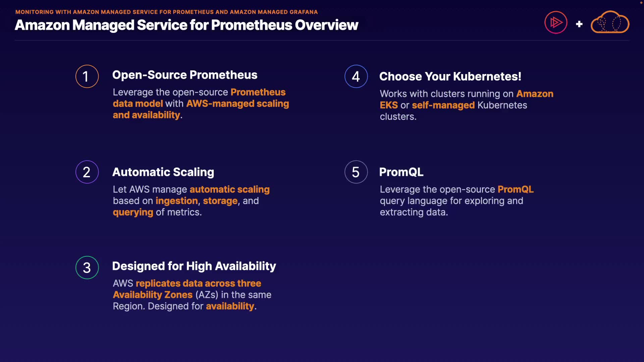Select the circled number 2 icon
The height and width of the screenshot is (362, 644).
click(87, 172)
